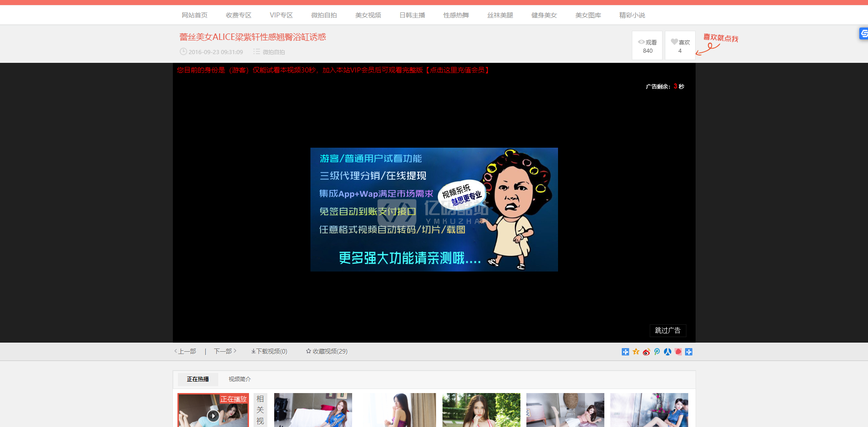This screenshot has width=868, height=427.
Task: Switch to the 视频简介 tab
Action: click(x=239, y=379)
